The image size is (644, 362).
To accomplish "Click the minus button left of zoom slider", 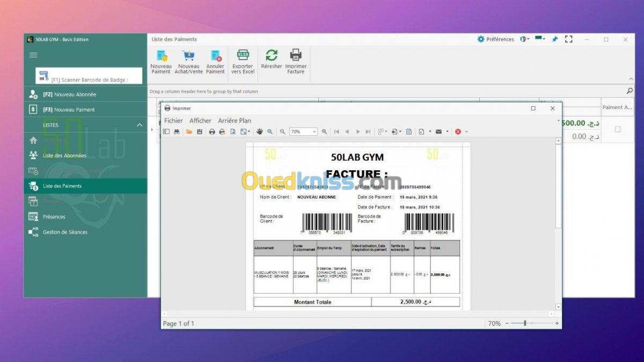I will (x=506, y=323).
